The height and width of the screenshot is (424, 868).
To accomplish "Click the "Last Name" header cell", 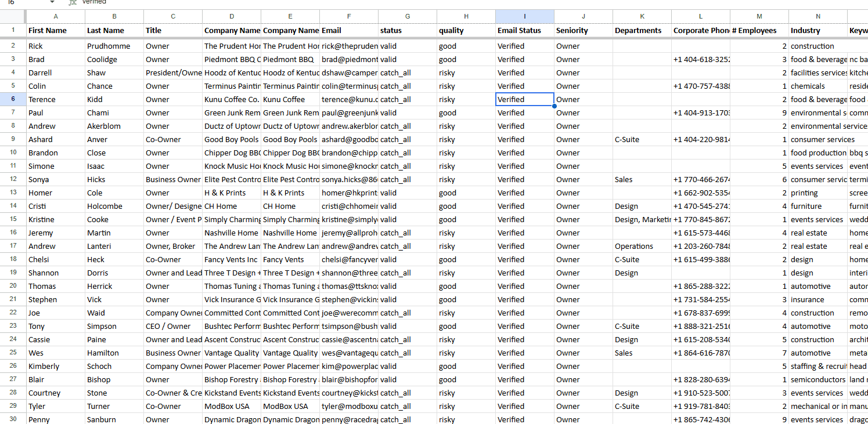I will coord(114,30).
